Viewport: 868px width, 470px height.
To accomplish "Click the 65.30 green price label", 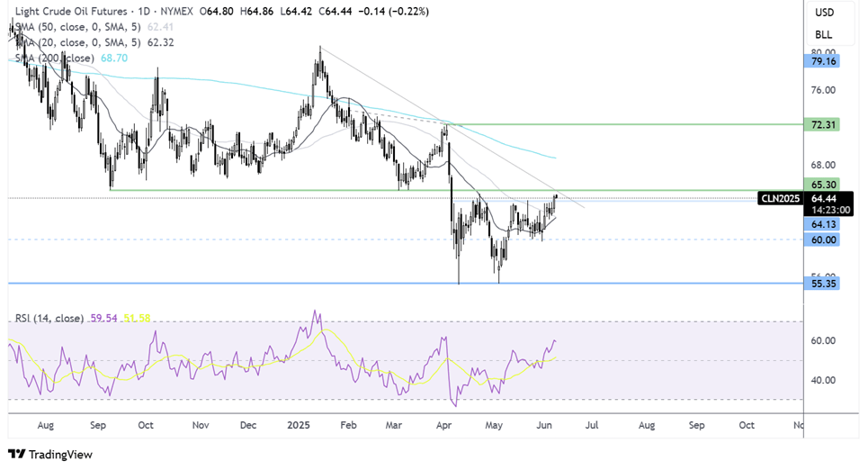I will coord(821,184).
